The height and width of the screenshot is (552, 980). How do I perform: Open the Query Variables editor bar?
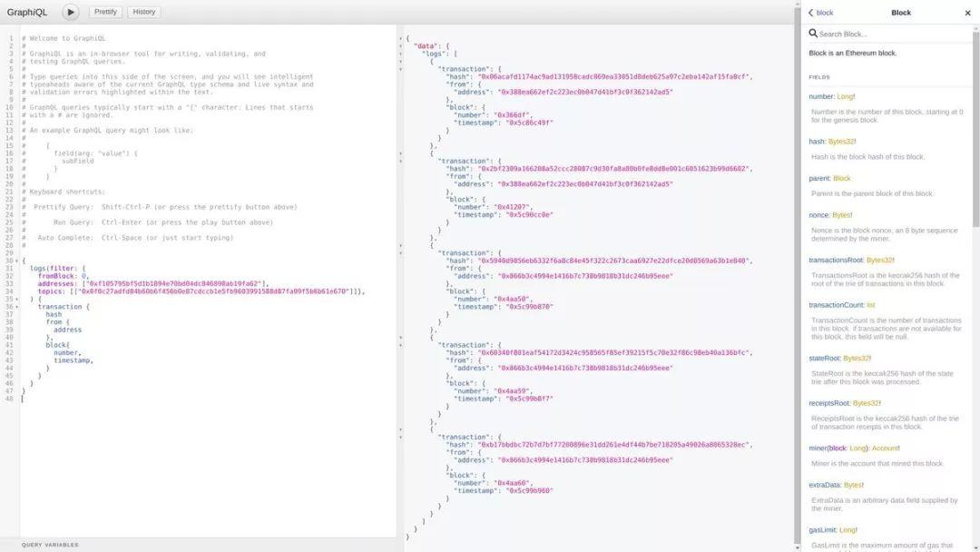(x=198, y=545)
